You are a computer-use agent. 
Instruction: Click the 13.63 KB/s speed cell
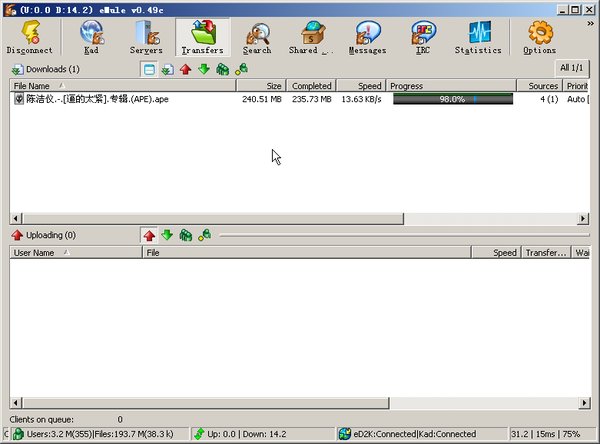(361, 99)
